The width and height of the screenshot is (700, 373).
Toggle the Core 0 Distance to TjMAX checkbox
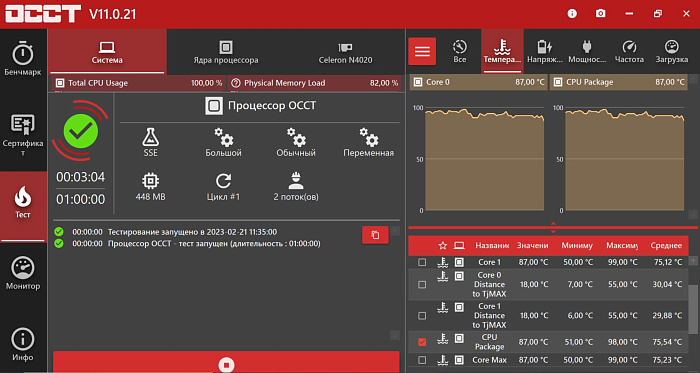[422, 284]
